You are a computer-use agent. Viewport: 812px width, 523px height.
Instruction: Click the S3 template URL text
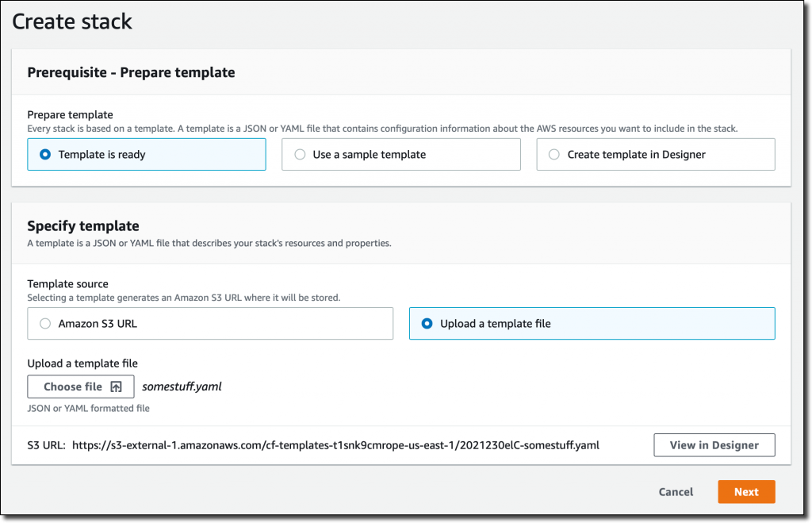point(335,445)
